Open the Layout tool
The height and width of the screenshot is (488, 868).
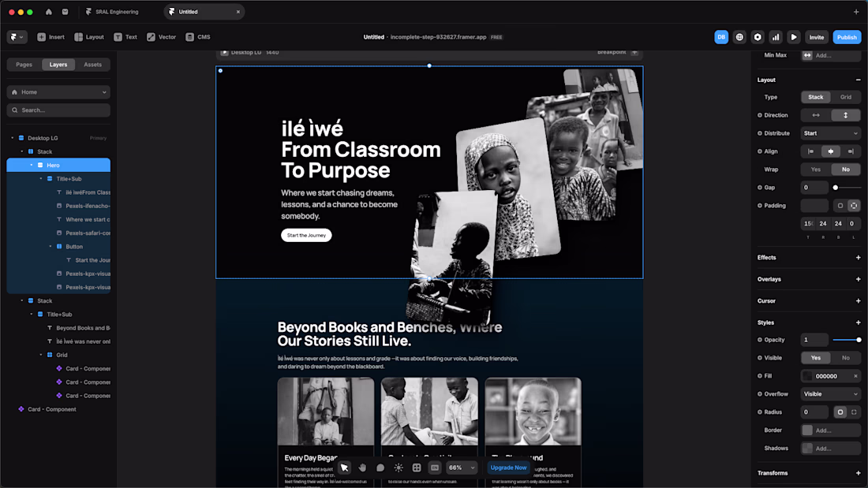[x=89, y=37]
